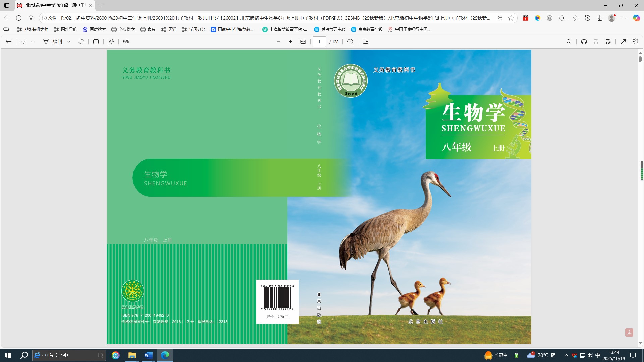
Task: Expand the highlight tool dropdown arrow
Action: pyautogui.click(x=32, y=42)
